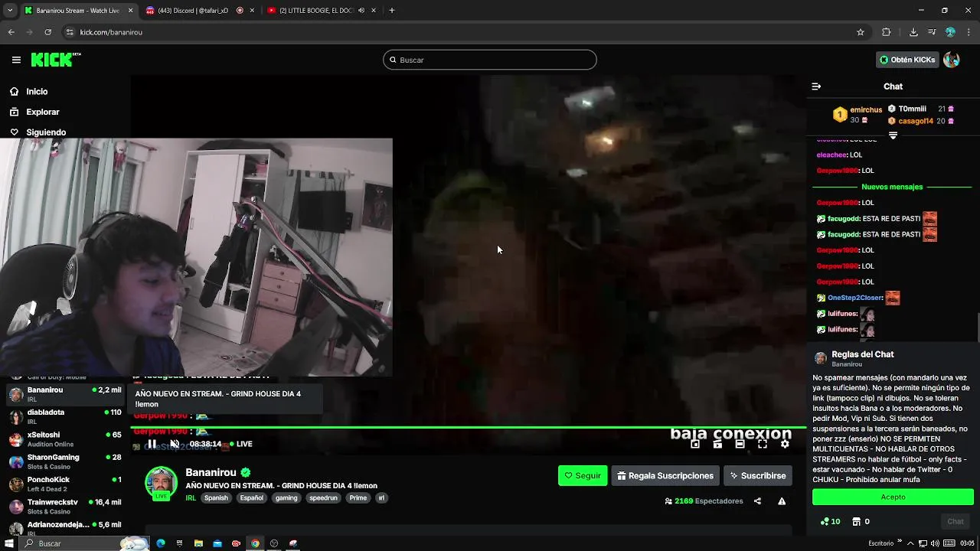
Task: Click Windows taskbar Buscar search box
Action: point(84,543)
